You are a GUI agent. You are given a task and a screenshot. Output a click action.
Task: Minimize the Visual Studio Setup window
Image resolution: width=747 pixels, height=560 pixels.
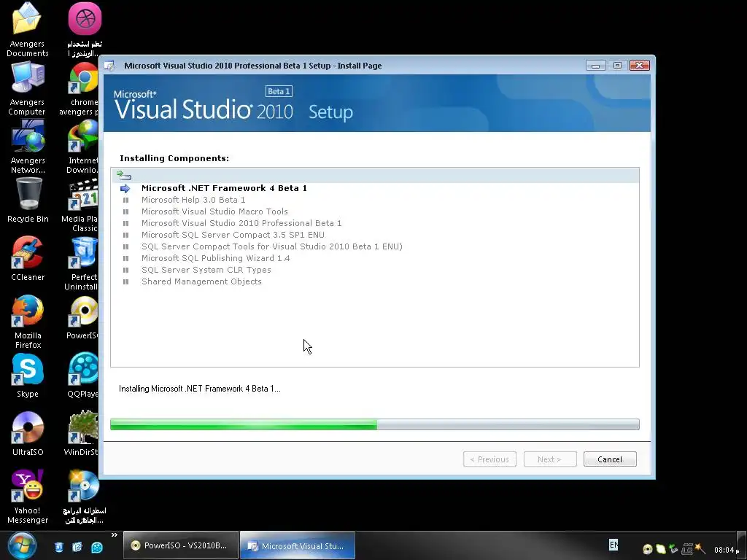(x=595, y=65)
